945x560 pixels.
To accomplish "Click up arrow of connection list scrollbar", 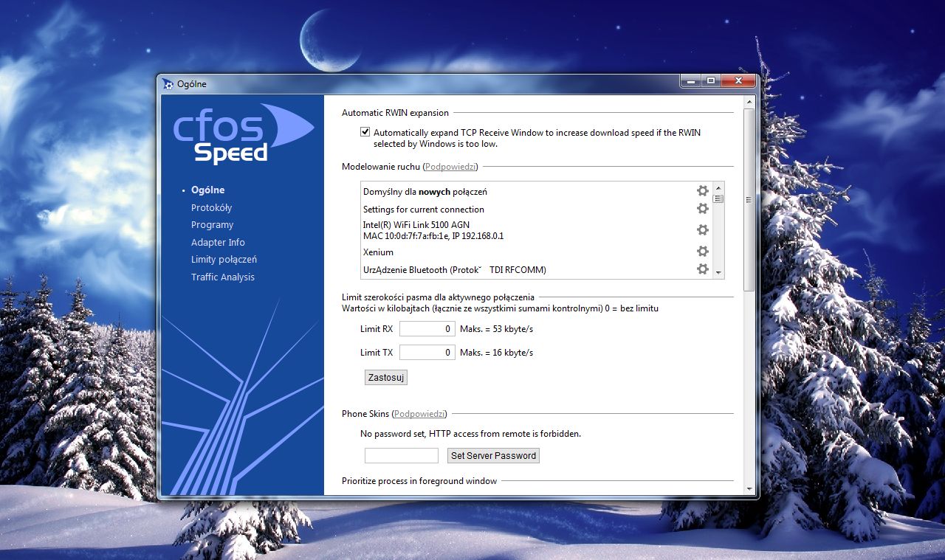I will 718,187.
